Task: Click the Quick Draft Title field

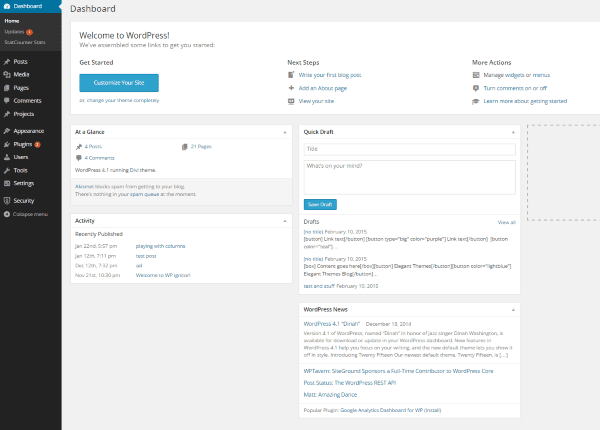Action: pos(409,149)
